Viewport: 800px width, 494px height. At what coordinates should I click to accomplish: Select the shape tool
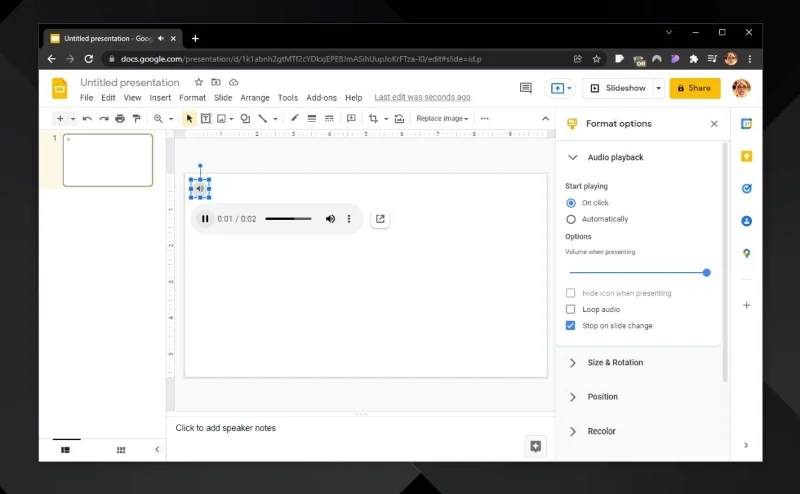245,118
